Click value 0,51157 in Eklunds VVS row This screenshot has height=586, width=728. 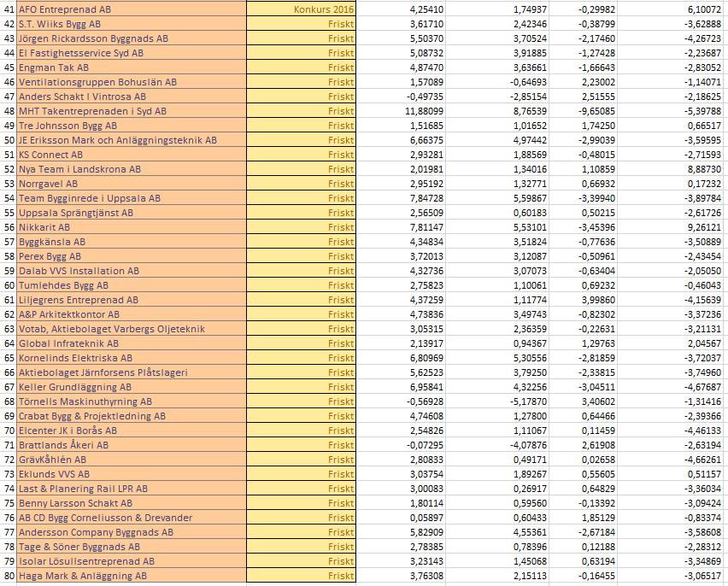tap(670, 473)
